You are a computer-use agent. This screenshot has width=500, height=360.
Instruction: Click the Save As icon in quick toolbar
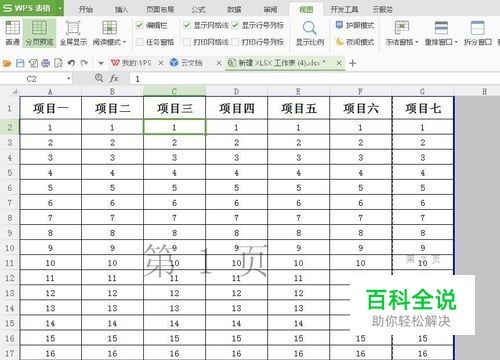click(33, 63)
